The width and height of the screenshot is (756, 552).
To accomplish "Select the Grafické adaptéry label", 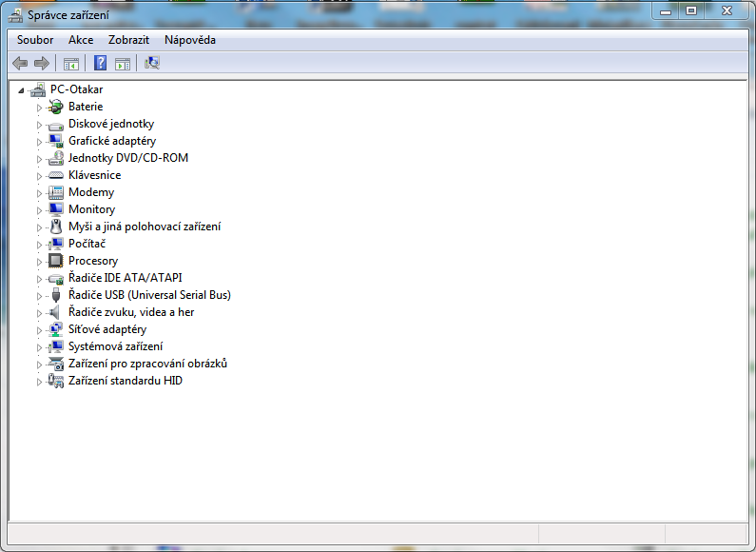I will (112, 141).
